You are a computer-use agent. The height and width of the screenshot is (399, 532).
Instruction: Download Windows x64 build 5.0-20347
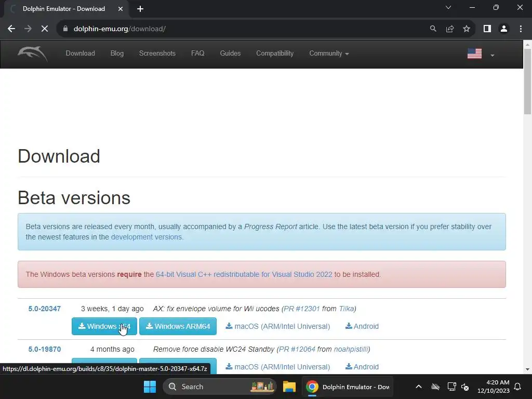tap(104, 326)
